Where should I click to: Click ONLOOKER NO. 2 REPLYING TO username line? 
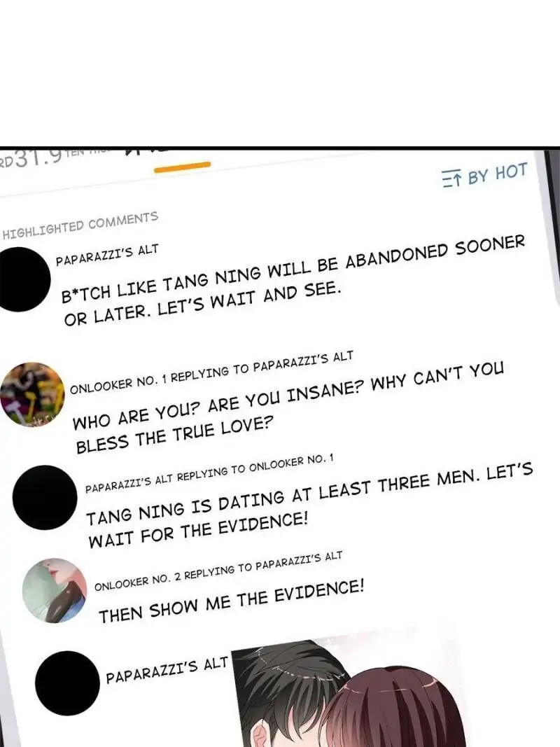click(x=218, y=571)
